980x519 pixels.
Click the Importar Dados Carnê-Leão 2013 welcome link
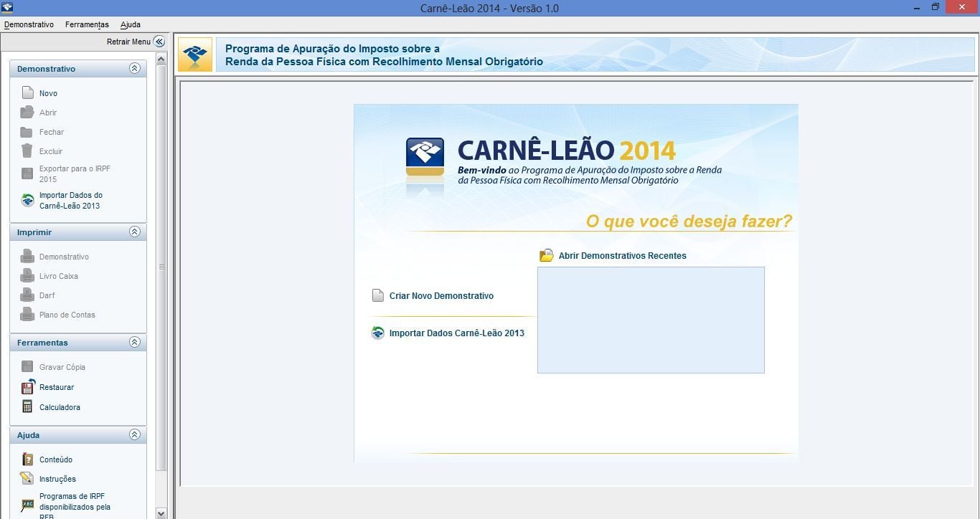point(457,333)
